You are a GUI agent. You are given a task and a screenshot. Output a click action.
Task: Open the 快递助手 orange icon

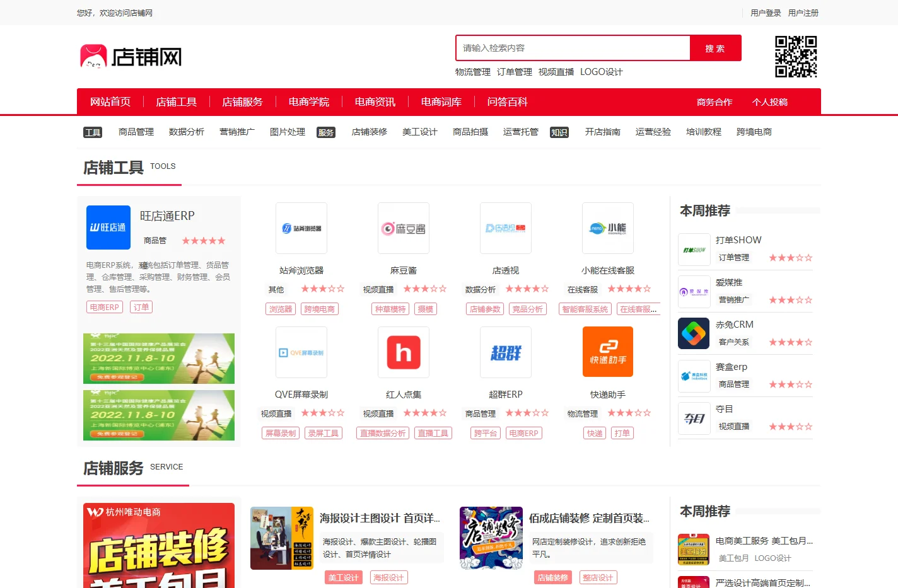tap(608, 352)
